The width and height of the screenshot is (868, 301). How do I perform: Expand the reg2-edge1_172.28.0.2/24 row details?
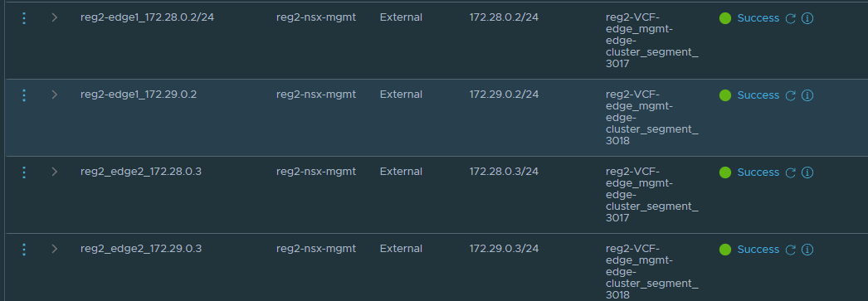[x=54, y=17]
